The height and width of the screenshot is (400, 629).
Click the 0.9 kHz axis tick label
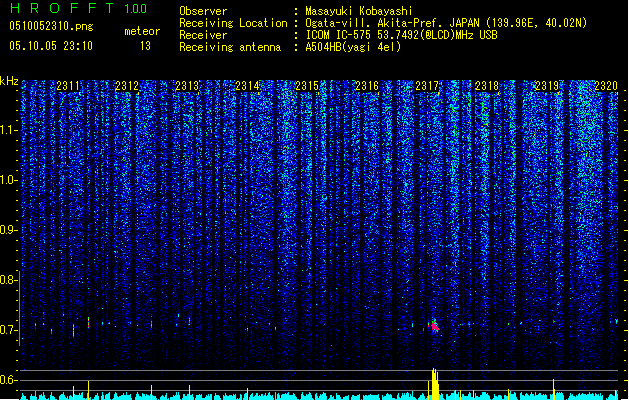(x=9, y=230)
